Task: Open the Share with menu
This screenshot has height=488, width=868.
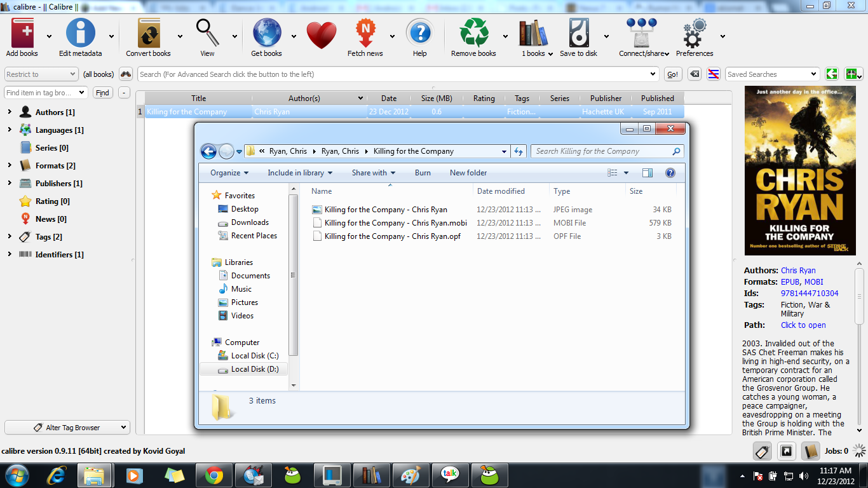Action: (372, 172)
